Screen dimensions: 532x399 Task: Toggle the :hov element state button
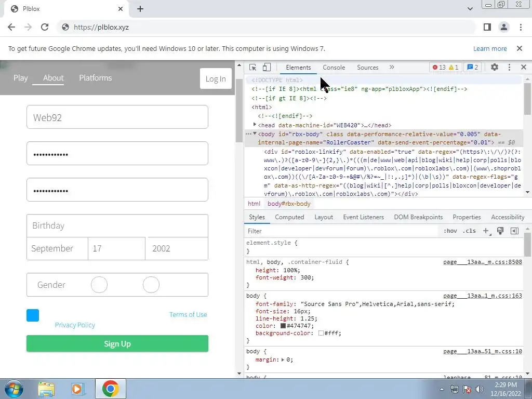click(450, 231)
